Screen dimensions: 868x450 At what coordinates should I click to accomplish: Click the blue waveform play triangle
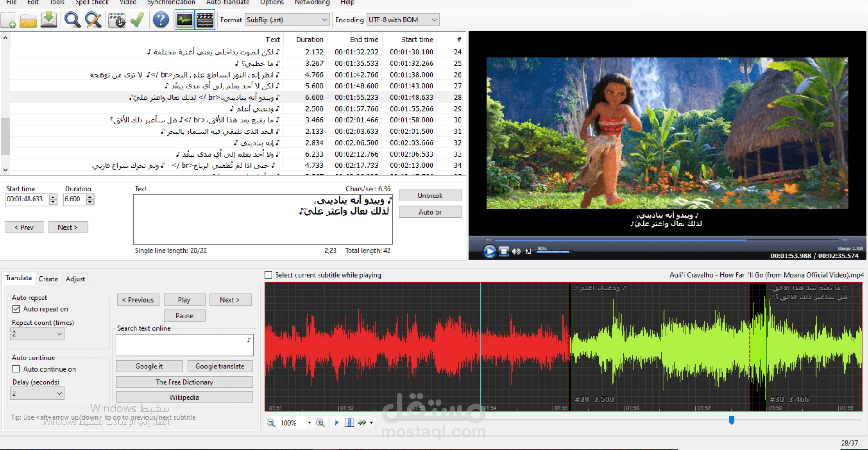pos(336,423)
